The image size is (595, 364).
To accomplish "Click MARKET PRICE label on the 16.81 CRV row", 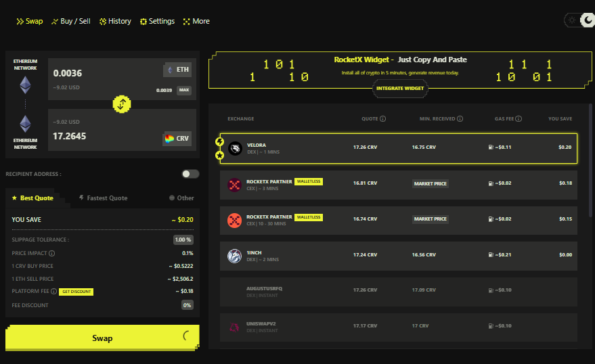I will (431, 183).
